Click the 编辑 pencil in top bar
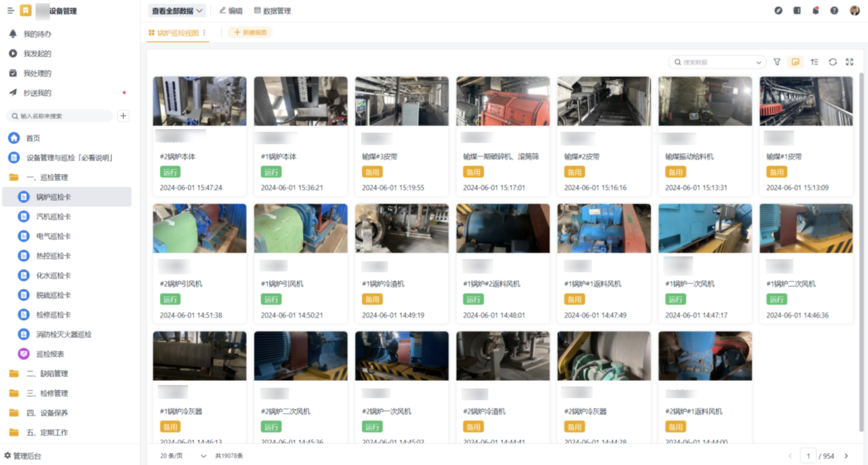The height and width of the screenshot is (465, 868). 231,11
